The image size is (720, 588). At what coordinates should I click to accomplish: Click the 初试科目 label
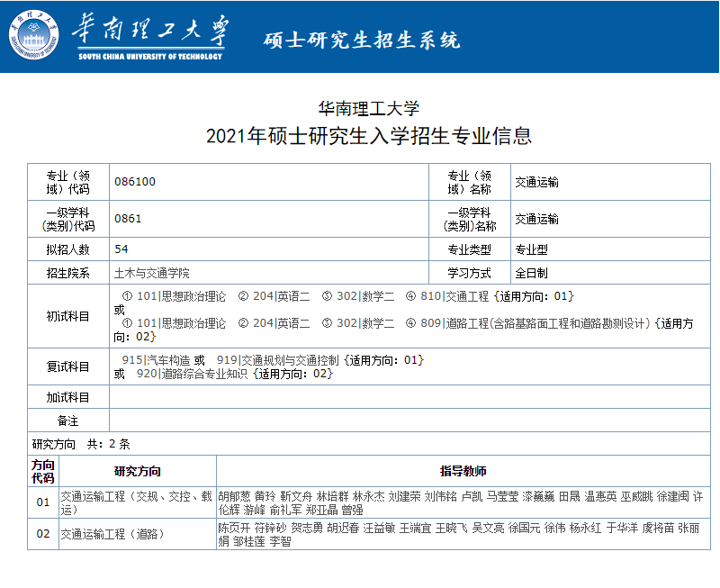pos(68,316)
